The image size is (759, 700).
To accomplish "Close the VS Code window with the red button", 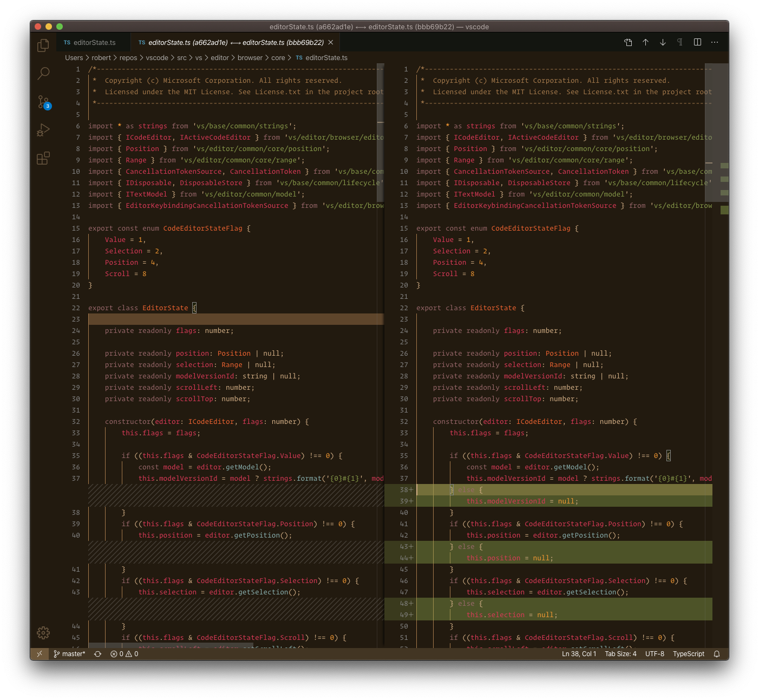I will 38,27.
